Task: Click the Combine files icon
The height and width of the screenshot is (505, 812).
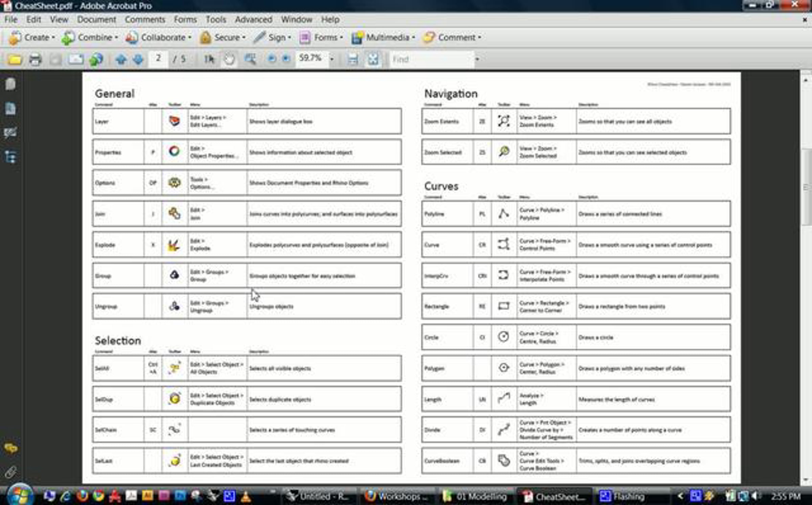Action: (68, 38)
